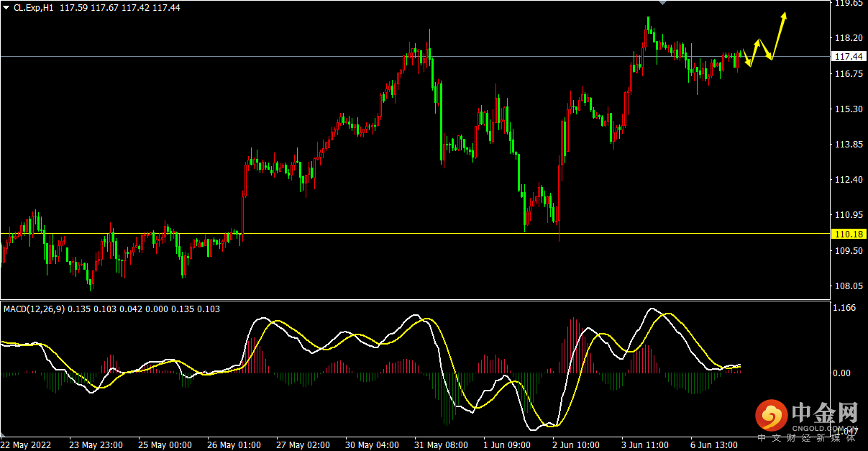Click the 110.95 price axis label

[x=848, y=215]
